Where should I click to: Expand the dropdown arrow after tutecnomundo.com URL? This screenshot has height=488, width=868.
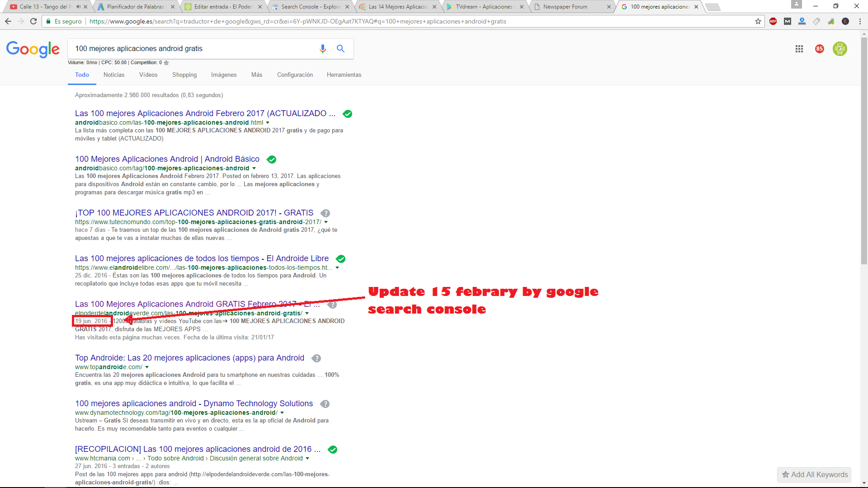[x=326, y=222]
